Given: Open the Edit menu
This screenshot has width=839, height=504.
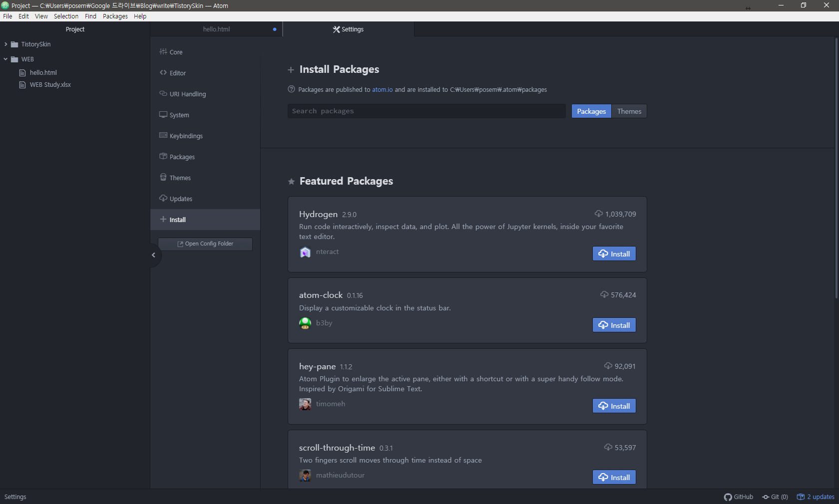Looking at the screenshot, I should click(x=23, y=16).
